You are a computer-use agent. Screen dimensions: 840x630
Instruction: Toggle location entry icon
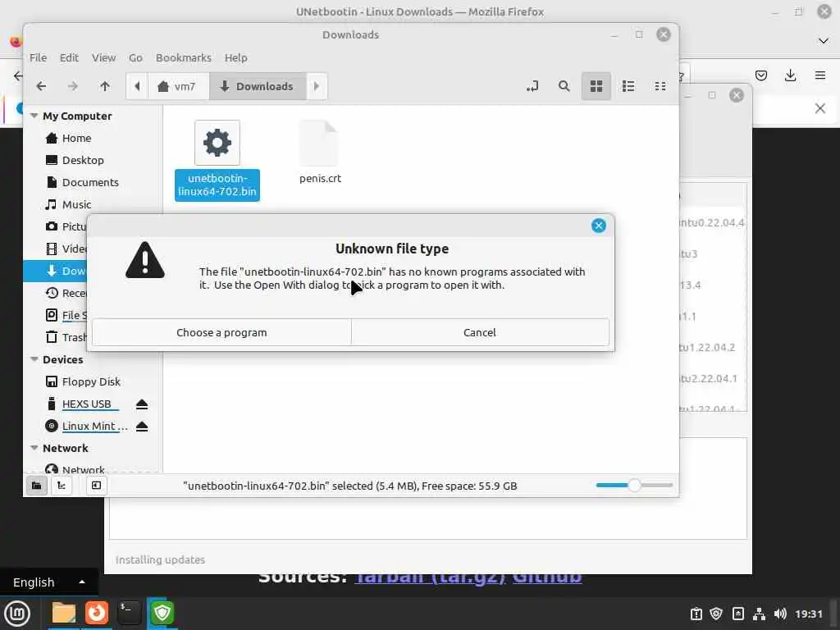pos(532,86)
